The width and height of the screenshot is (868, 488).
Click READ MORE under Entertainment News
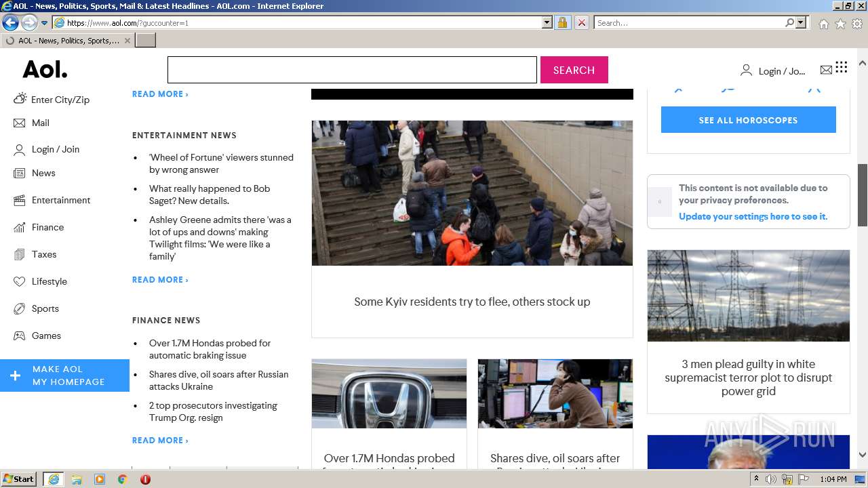(x=160, y=279)
